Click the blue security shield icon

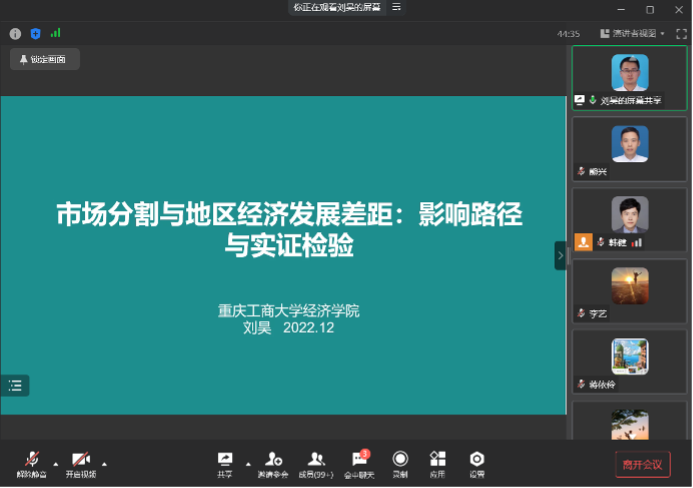35,33
